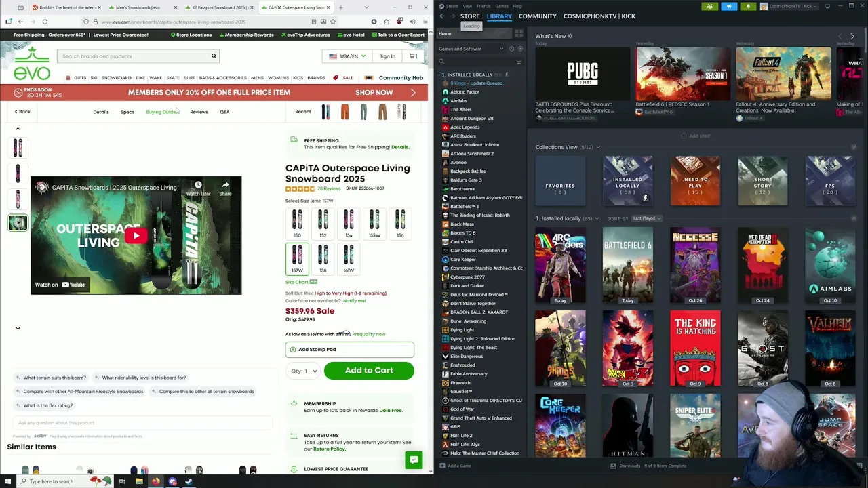
Task: Open the green live chat bubble
Action: (413, 460)
